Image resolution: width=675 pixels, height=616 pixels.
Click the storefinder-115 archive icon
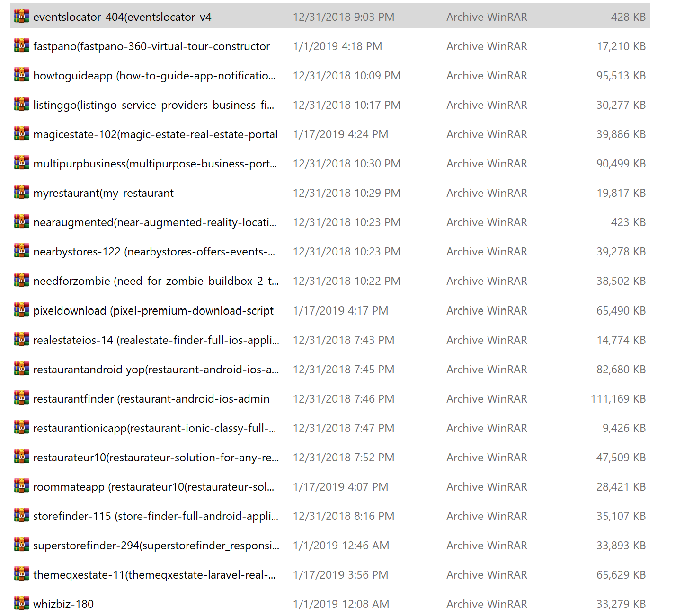22,515
